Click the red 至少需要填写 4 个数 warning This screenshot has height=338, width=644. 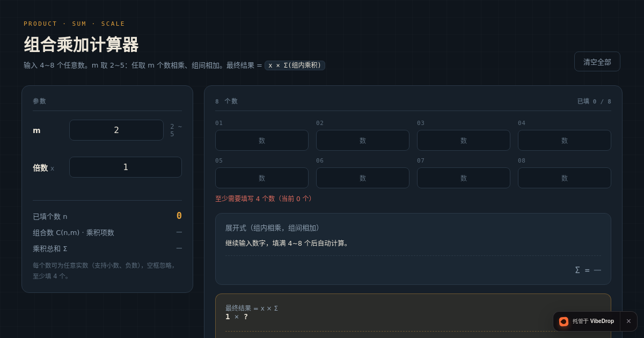[x=265, y=199]
